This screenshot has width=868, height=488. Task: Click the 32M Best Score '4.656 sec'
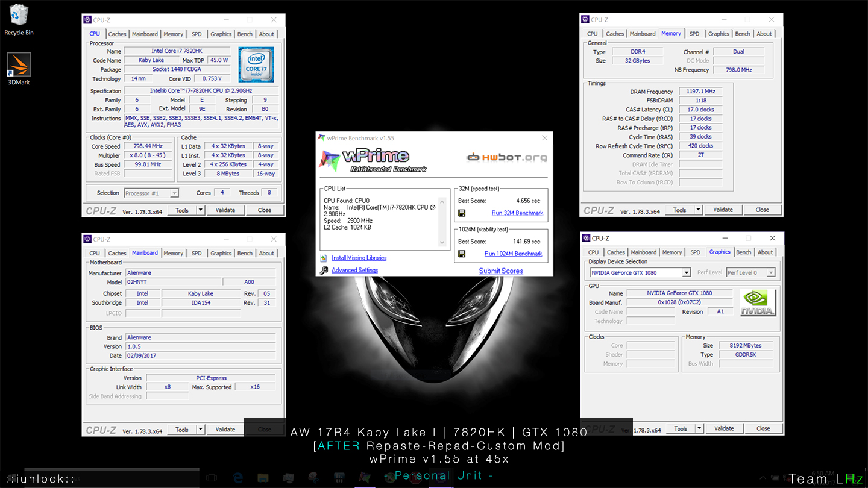[528, 201]
